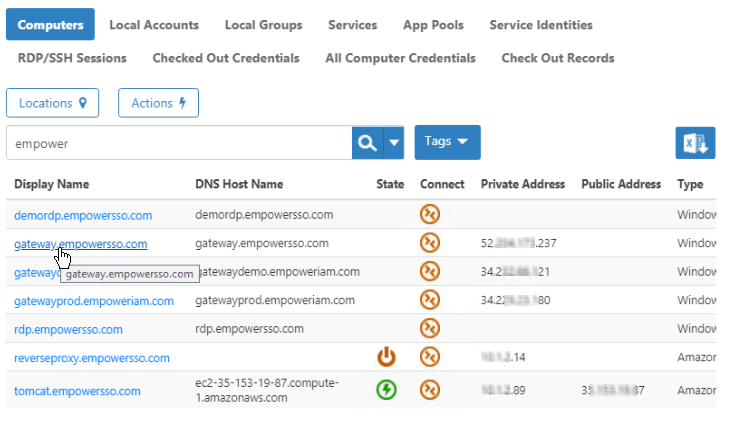Click Connect icon for demordp.empowersso.com
The image size is (730, 431).
(430, 215)
